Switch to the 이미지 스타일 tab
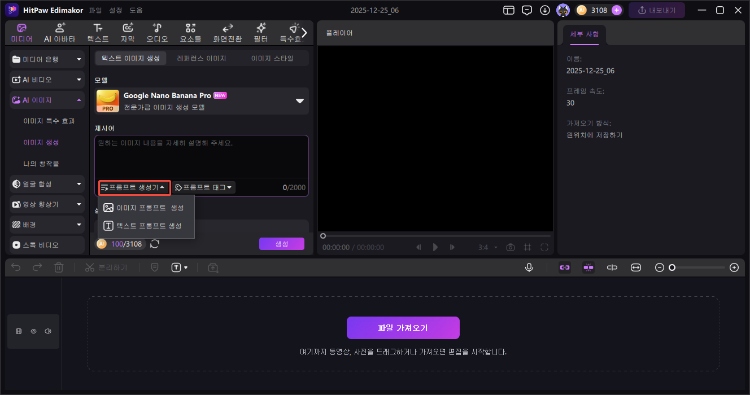 [272, 58]
